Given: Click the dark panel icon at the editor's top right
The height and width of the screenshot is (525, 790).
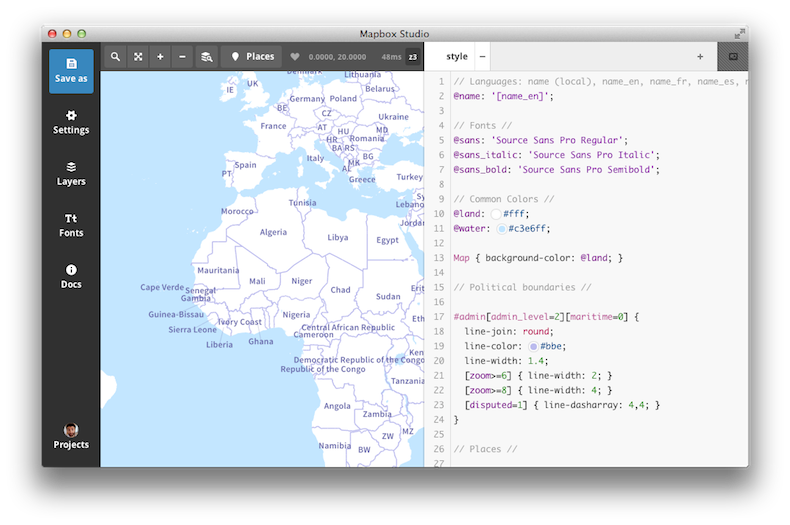Looking at the screenshot, I should tap(733, 56).
